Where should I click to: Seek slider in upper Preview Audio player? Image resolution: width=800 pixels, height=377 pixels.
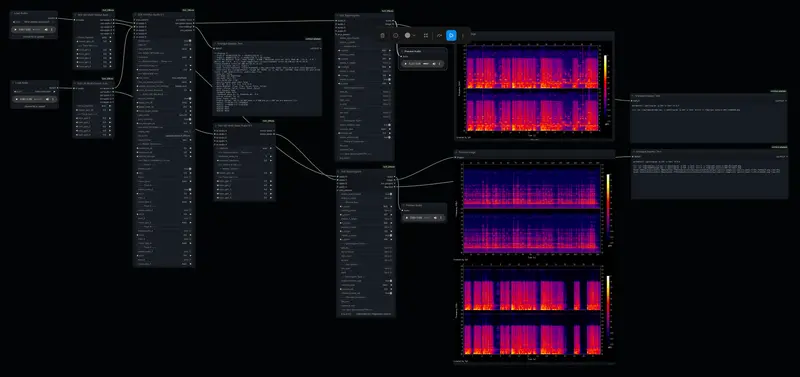click(x=425, y=64)
